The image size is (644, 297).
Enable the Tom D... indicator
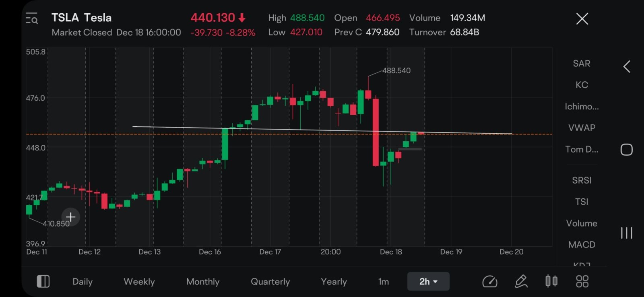(x=582, y=149)
